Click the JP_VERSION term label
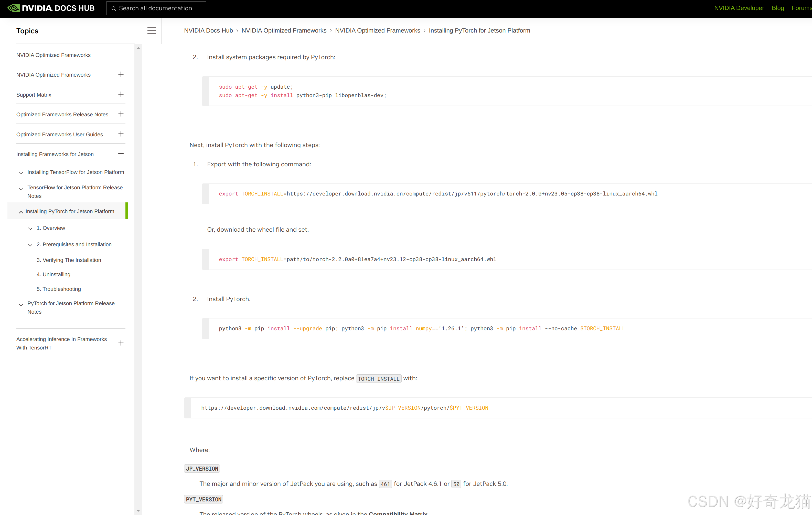Image resolution: width=812 pixels, height=515 pixels. tap(202, 468)
